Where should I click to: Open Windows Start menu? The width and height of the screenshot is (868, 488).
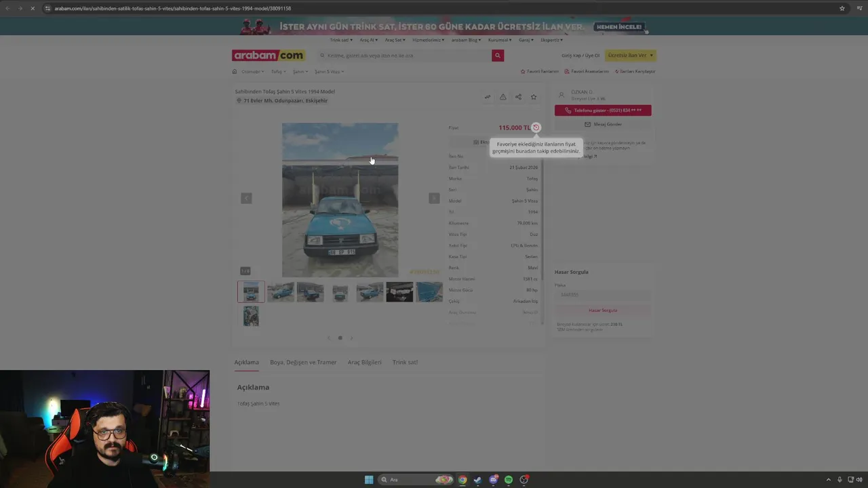point(369,480)
